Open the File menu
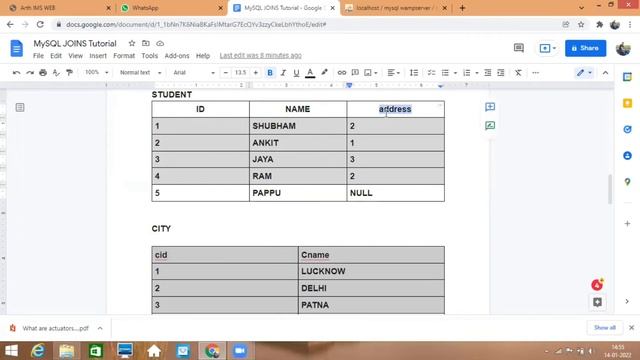This screenshot has width=640, height=360. point(38,56)
